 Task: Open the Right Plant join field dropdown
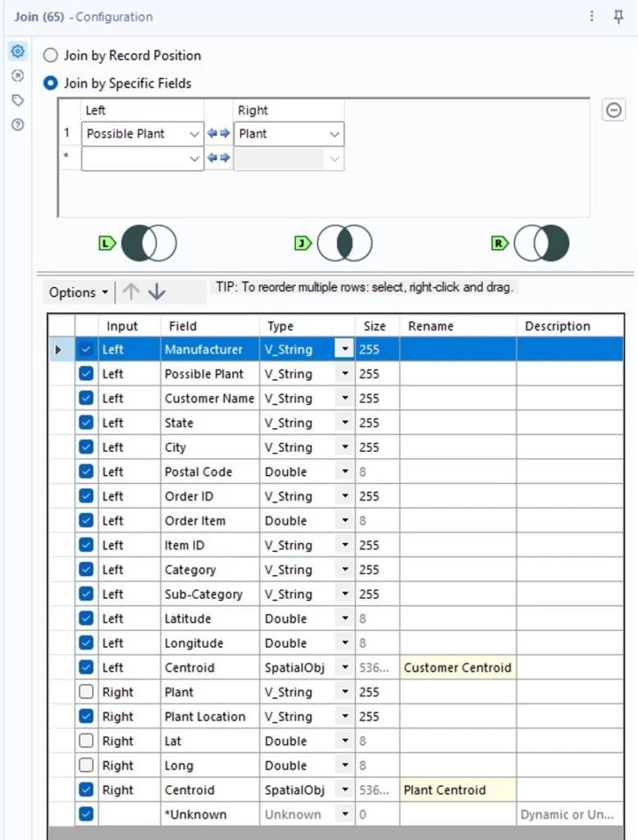335,134
